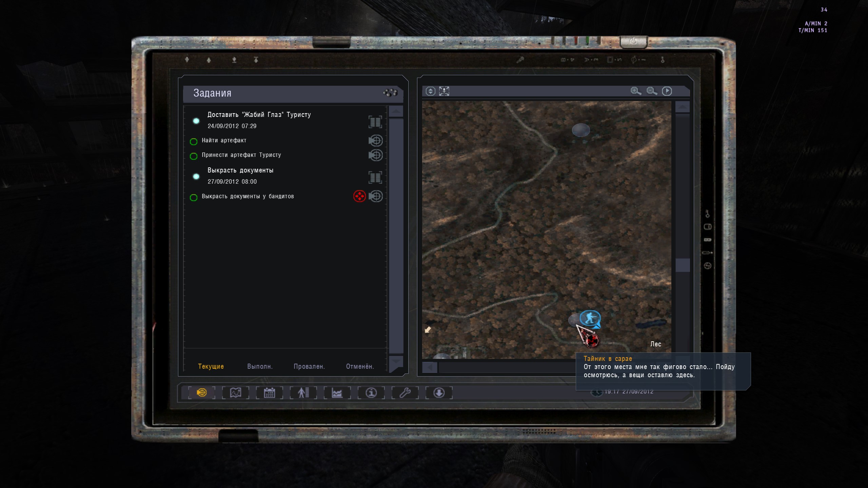
Task: Select task title 'Доставить "Жабий Глаз" Туристу'
Action: [259, 115]
